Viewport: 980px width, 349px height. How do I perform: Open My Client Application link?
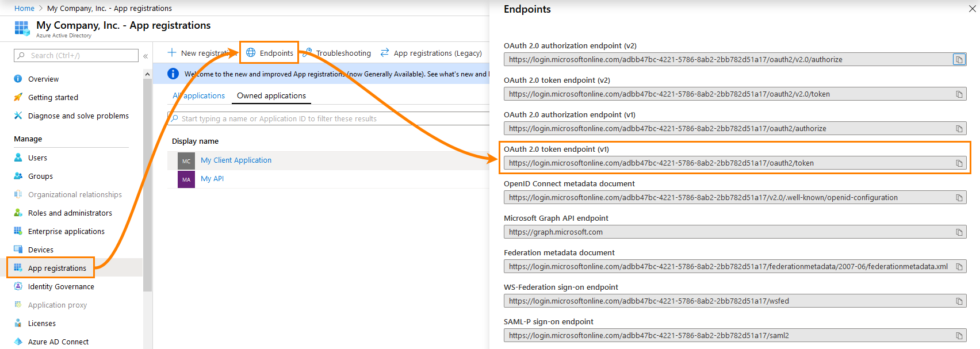236,160
